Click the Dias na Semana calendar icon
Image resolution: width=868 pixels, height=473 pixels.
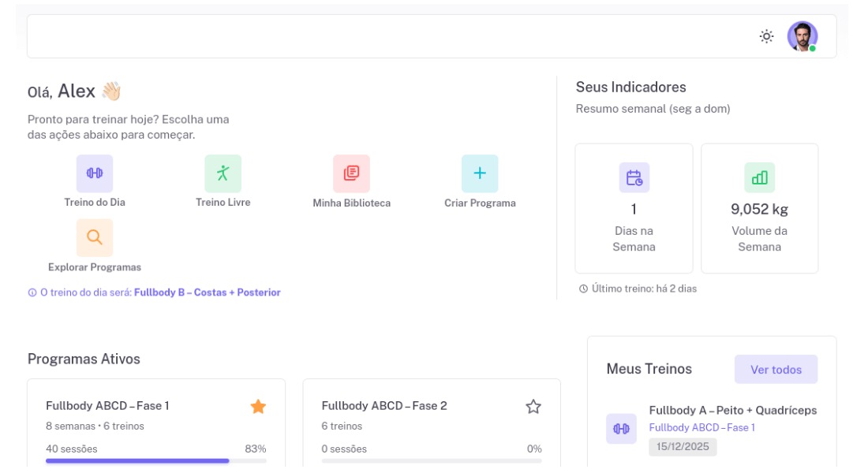(634, 177)
